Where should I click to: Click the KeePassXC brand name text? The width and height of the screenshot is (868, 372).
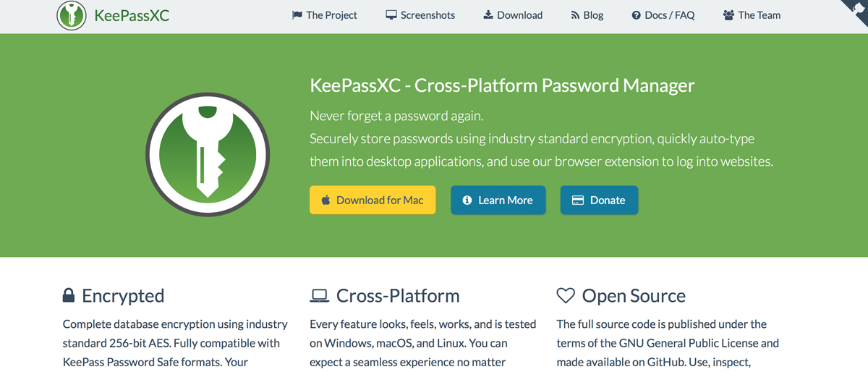(132, 14)
